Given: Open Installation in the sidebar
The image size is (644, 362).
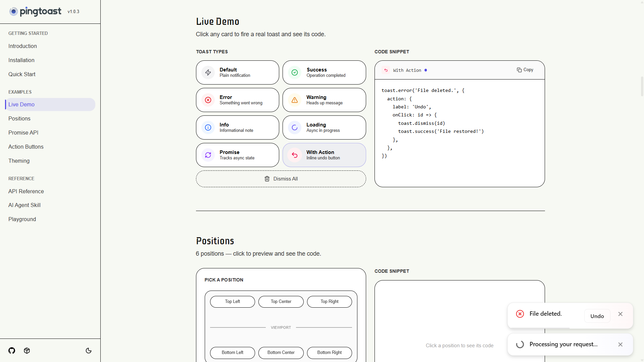Looking at the screenshot, I should 21,60.
